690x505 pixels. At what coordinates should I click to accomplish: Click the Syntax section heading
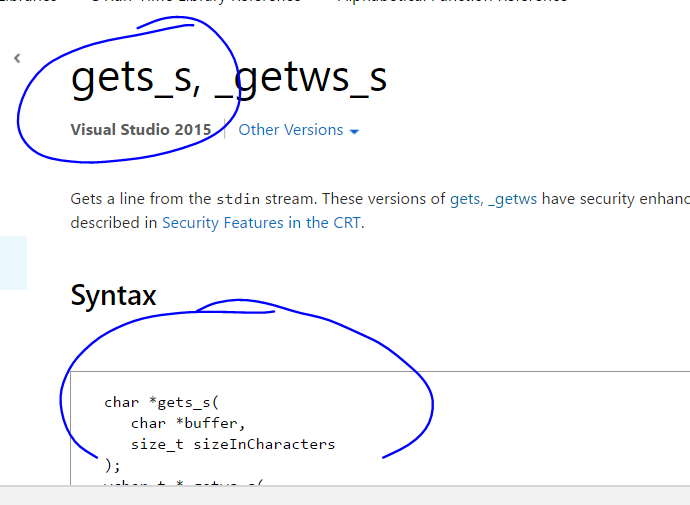click(x=113, y=295)
